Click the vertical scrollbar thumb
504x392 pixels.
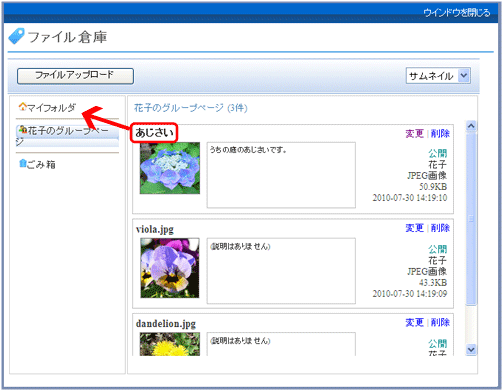pos(471,218)
